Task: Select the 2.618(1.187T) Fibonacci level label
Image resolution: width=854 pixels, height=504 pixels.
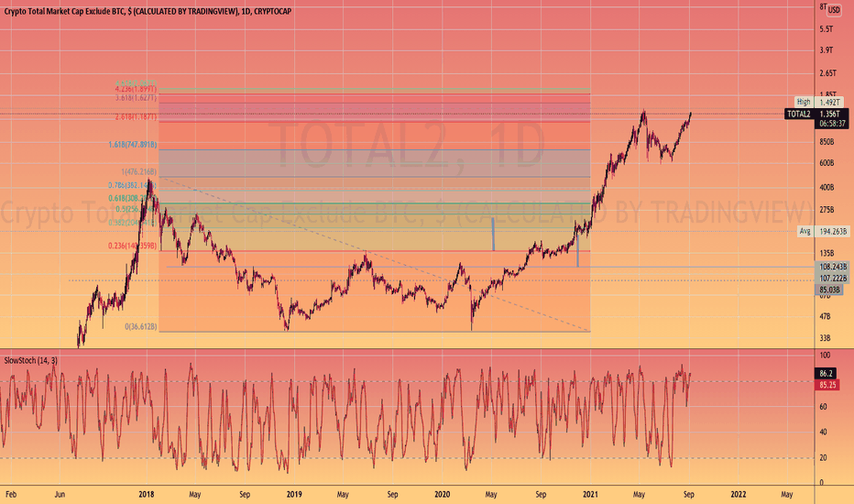Action: tap(136, 117)
